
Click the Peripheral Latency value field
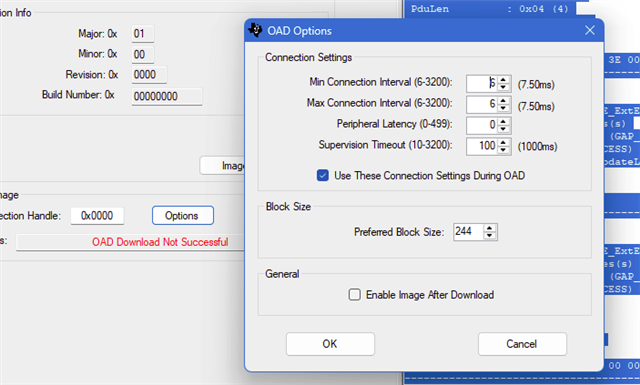click(x=482, y=125)
